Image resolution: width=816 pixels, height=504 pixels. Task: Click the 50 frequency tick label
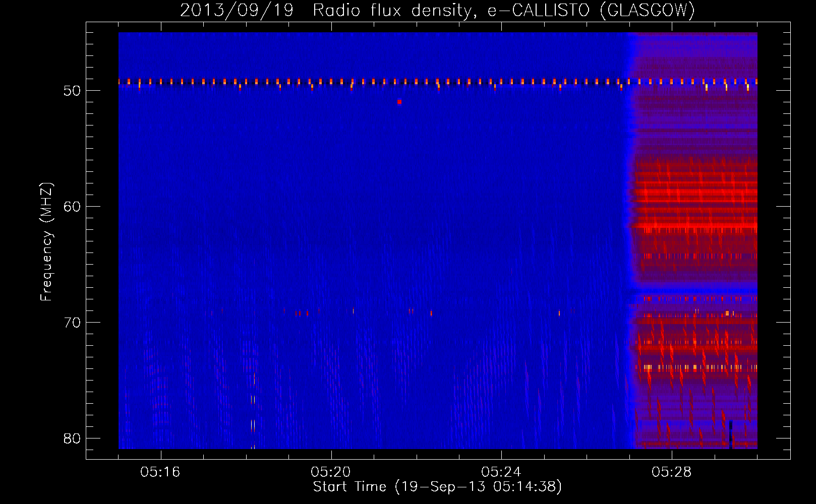pos(72,91)
